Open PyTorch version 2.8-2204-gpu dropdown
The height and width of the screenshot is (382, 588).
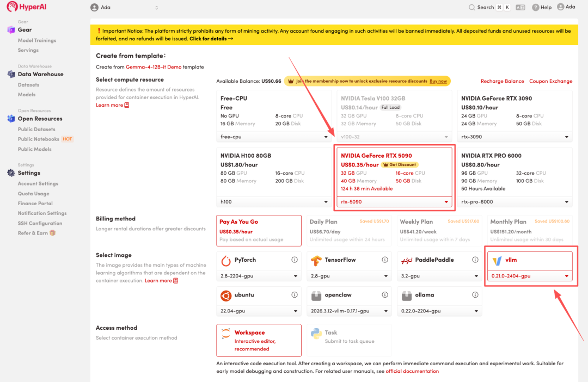(259, 276)
